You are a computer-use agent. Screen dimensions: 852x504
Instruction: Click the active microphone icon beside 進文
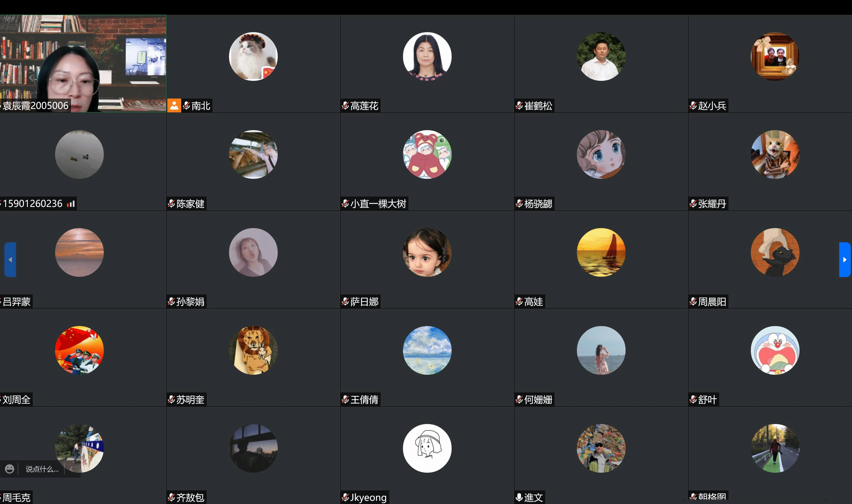pos(519,497)
